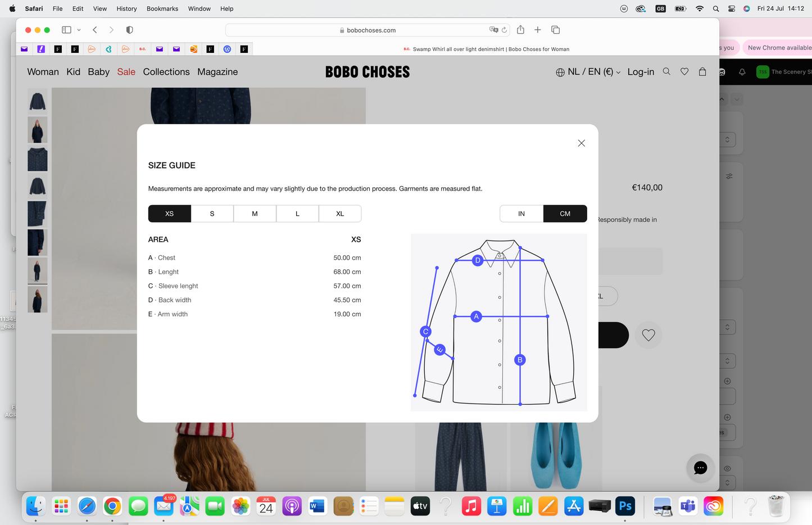Screen dimensions: 812x525
Task: Select third product thumbnail with pattern close-up
Action: (x=38, y=159)
